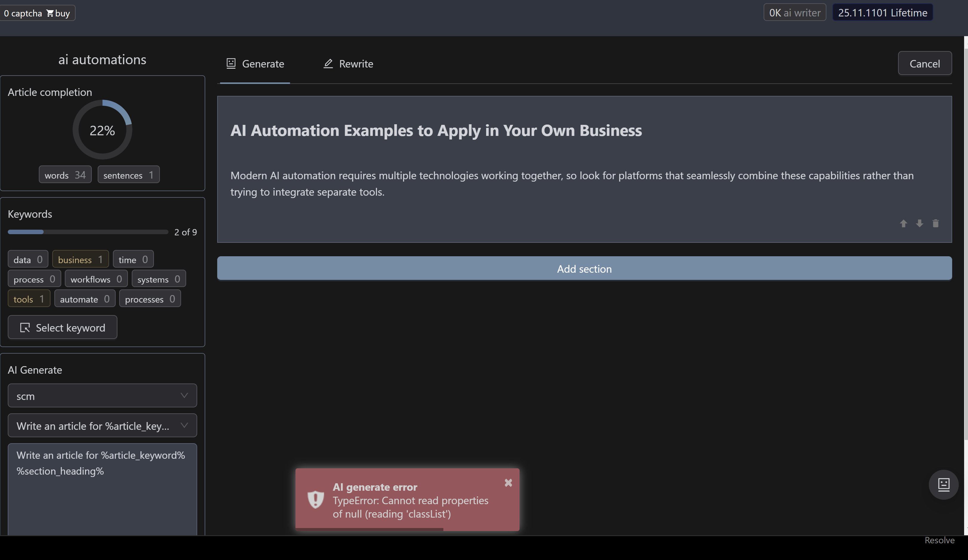Screen dimensions: 968x560
Task: Click the Select keyword cursor icon
Action: [25, 328]
